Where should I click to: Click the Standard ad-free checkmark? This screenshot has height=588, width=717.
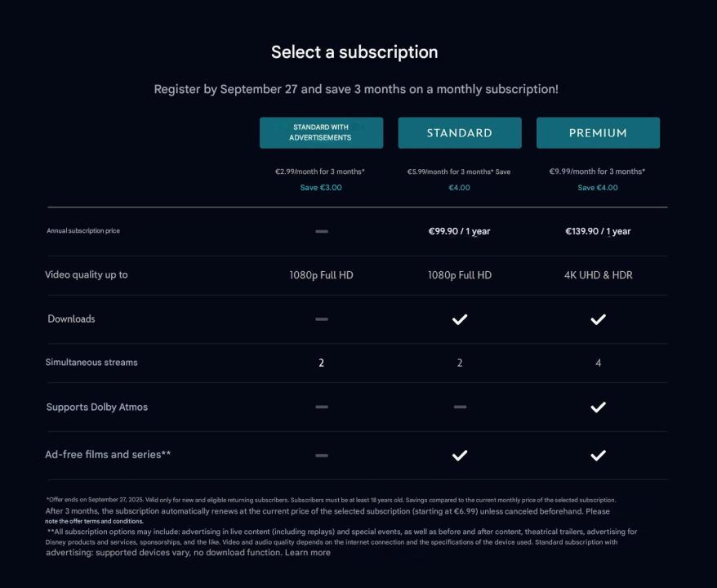tap(460, 455)
